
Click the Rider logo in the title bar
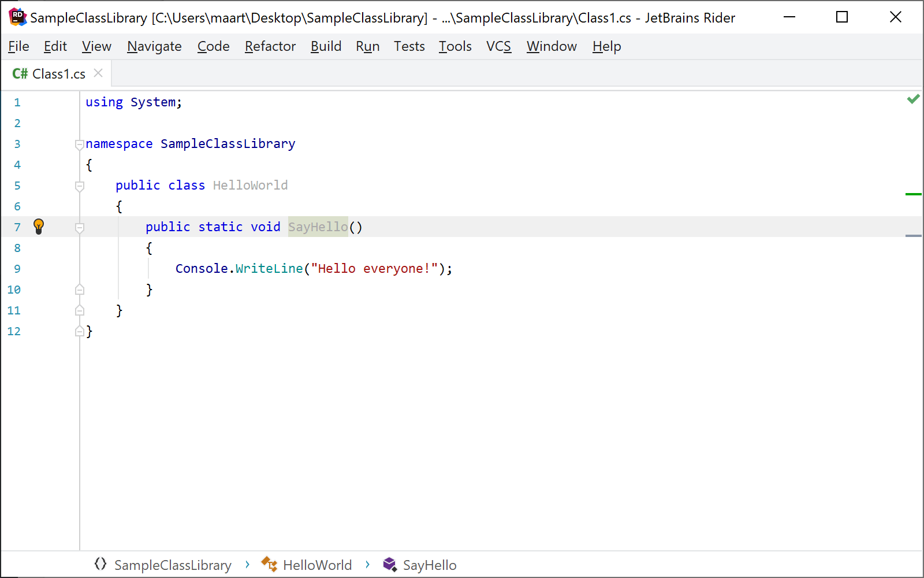coord(17,17)
